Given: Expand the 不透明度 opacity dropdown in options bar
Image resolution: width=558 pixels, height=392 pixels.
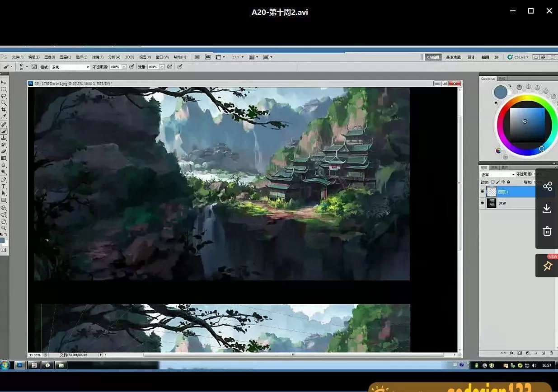Looking at the screenshot, I should pos(124,67).
